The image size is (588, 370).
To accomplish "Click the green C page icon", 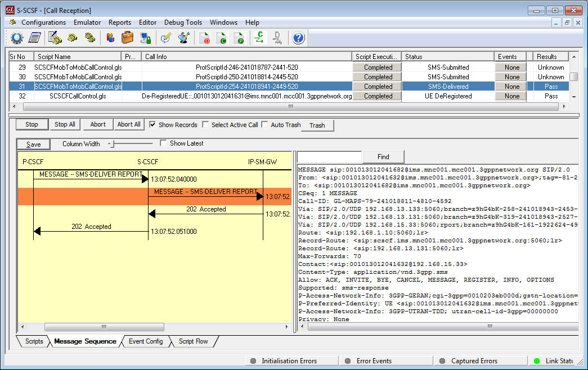I will 223,38.
